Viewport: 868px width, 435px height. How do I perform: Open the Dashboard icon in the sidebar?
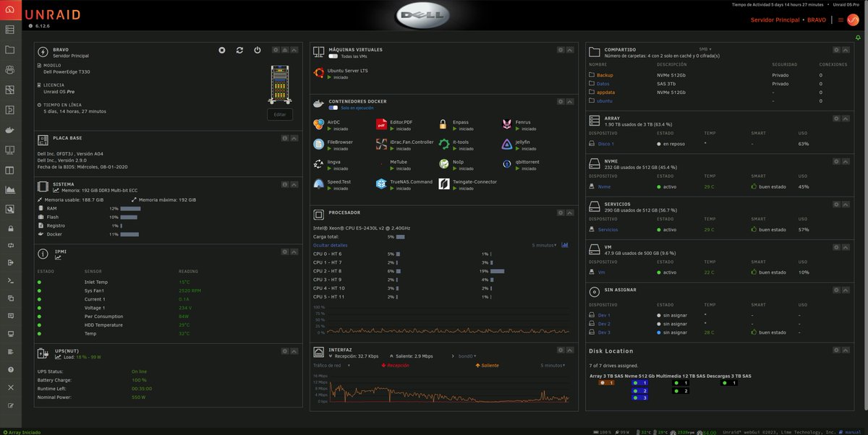(x=10, y=10)
